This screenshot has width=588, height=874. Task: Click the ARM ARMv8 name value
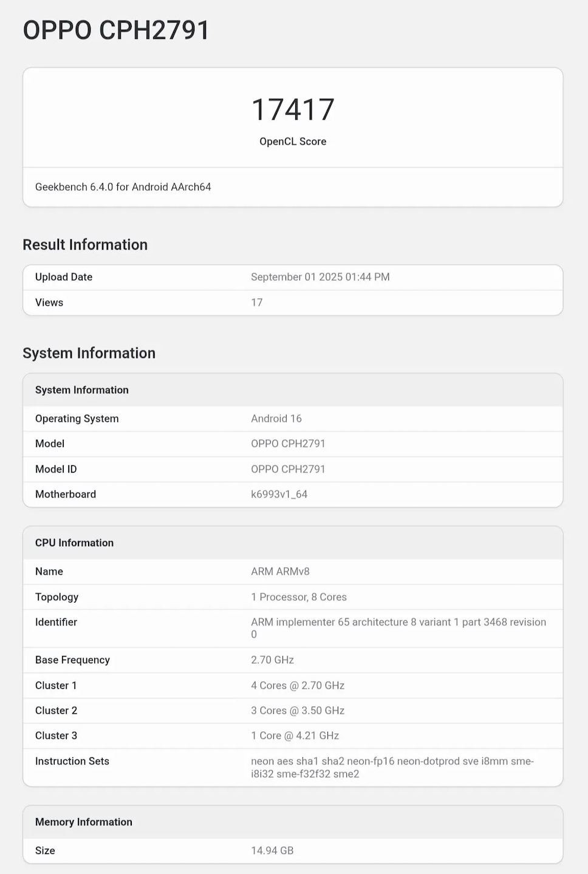280,572
